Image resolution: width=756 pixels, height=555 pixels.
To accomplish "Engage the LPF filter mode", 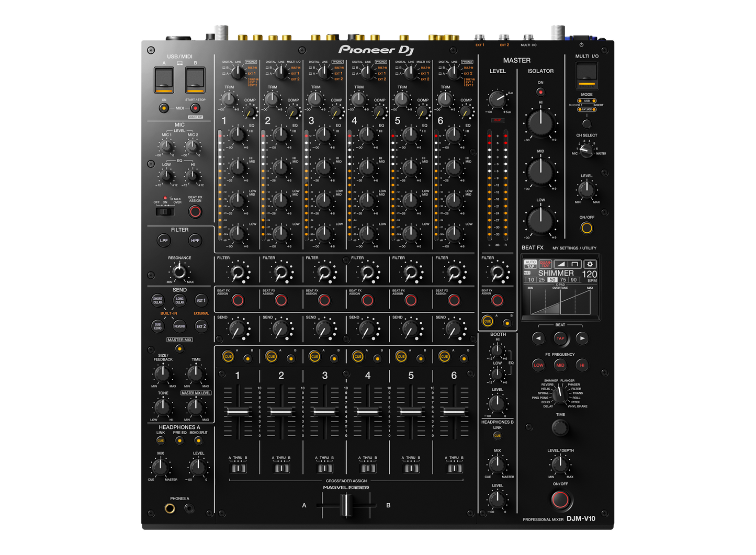I will click(163, 240).
